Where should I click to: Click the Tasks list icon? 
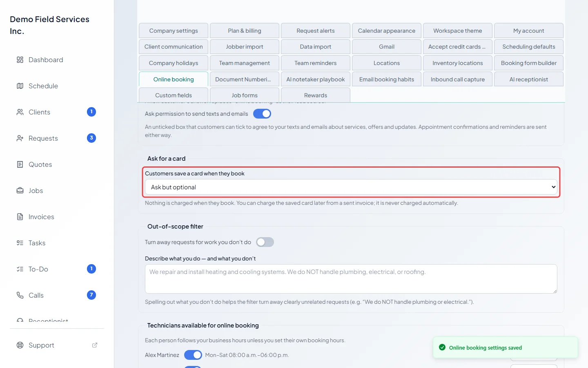[x=20, y=243]
